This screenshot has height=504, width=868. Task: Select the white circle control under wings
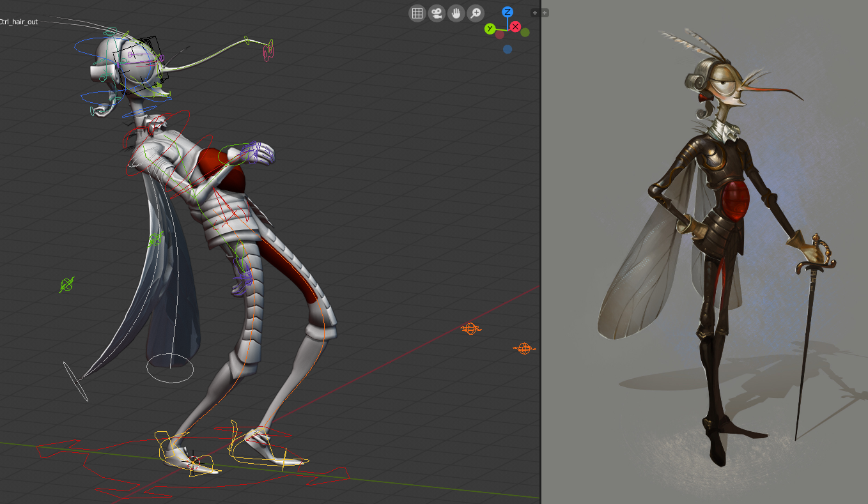click(169, 369)
